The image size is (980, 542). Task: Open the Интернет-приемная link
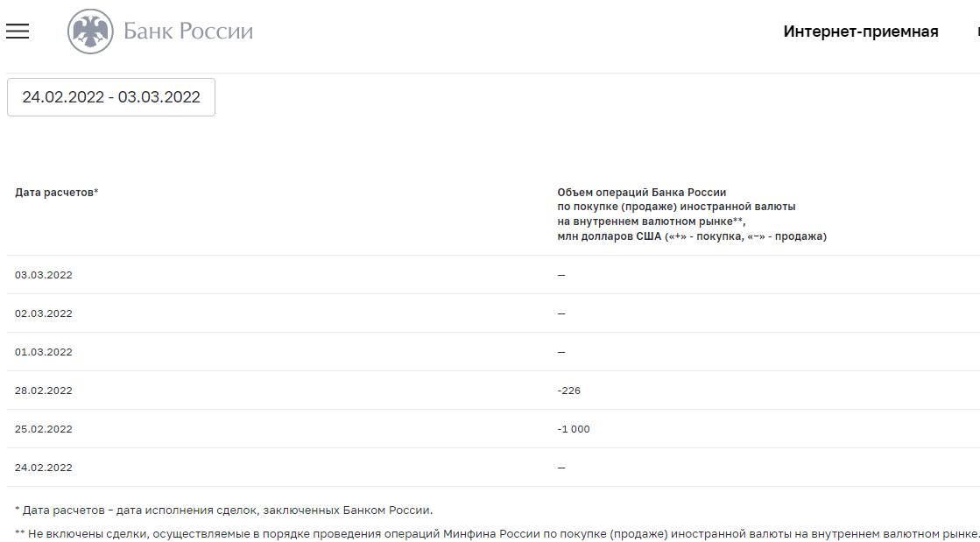point(860,32)
